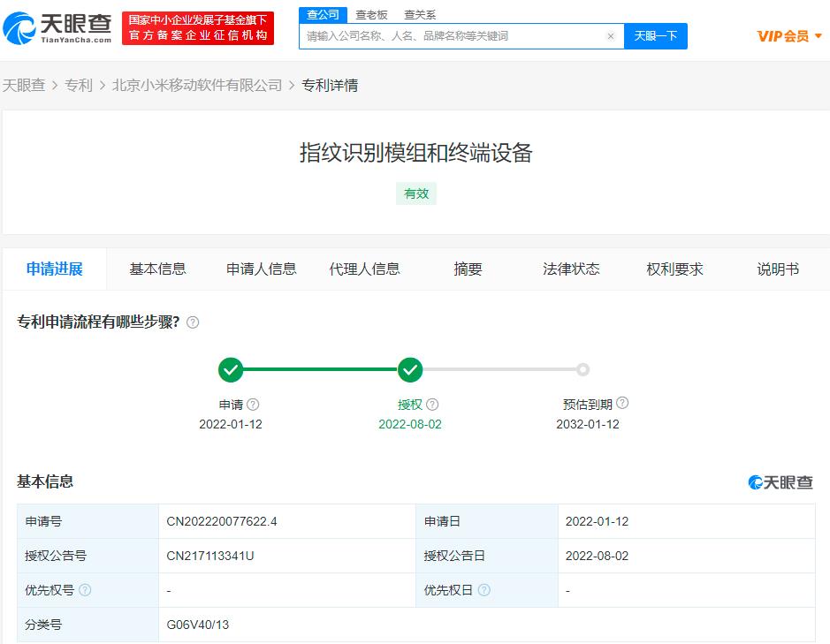830x644 pixels.
Task: Click the grey 预估到期 step marker
Action: click(583, 370)
